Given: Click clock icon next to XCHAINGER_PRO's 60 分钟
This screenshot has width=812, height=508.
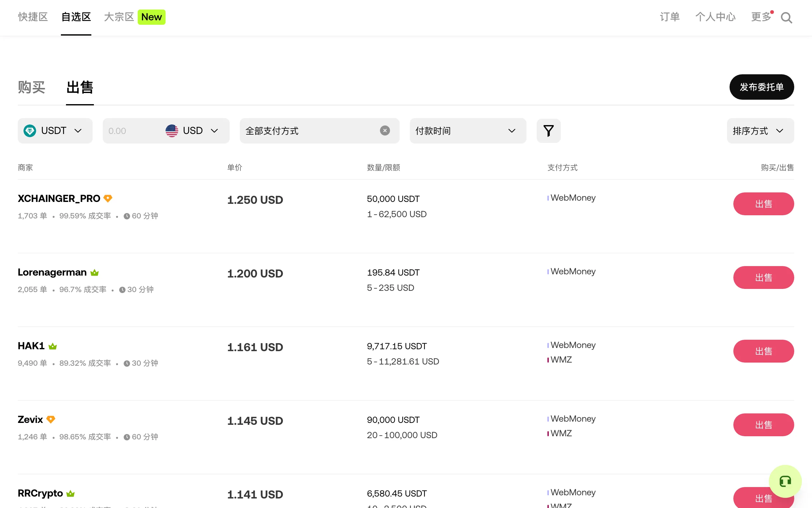Looking at the screenshot, I should (127, 216).
